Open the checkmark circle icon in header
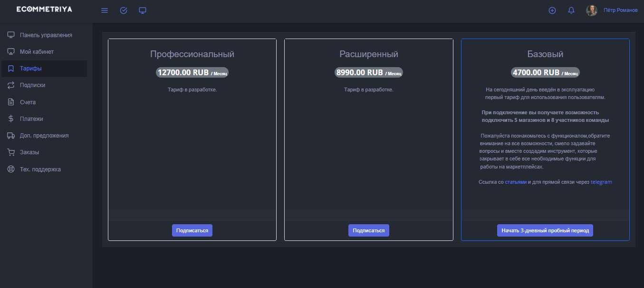The image size is (644, 288). (124, 10)
